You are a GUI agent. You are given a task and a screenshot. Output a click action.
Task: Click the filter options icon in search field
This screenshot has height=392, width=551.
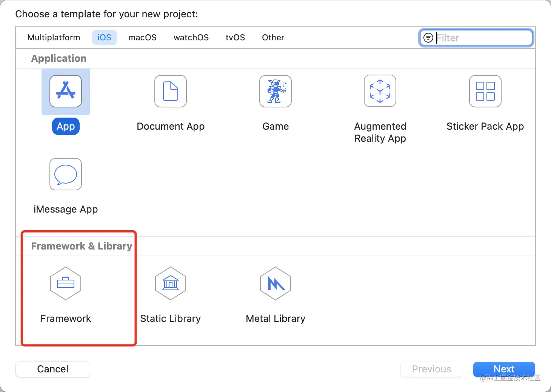click(x=428, y=38)
